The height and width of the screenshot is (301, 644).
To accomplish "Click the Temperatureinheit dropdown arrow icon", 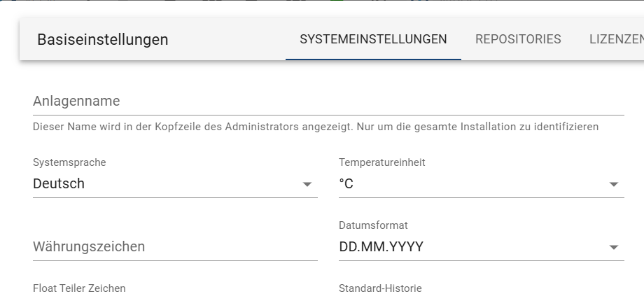I will coord(613,185).
